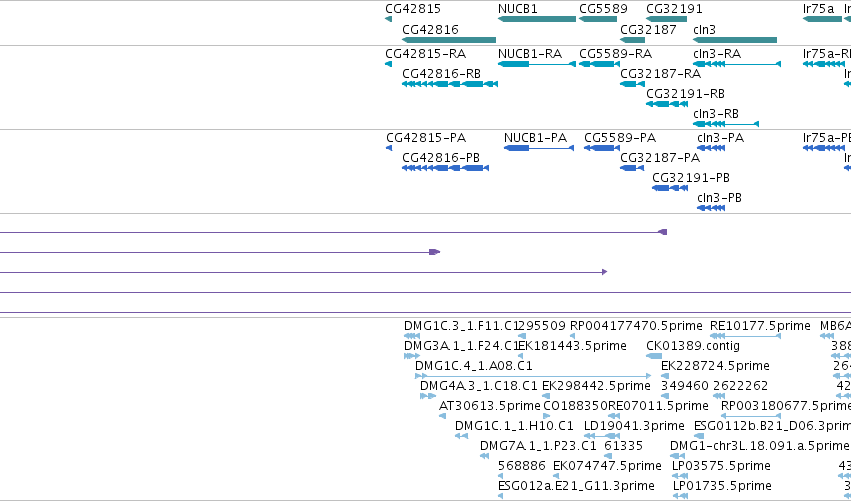Select the CG5589-PA protein glyph
This screenshot has width=851, height=501.
click(602, 148)
